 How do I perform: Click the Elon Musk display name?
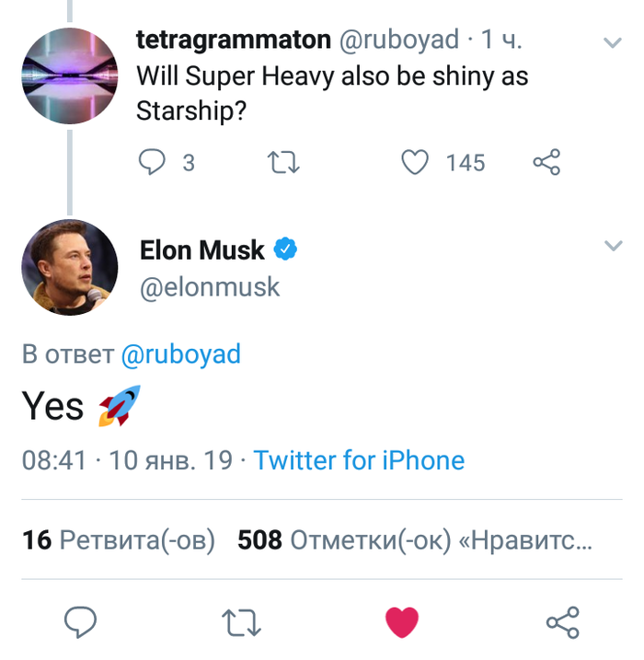click(x=201, y=249)
